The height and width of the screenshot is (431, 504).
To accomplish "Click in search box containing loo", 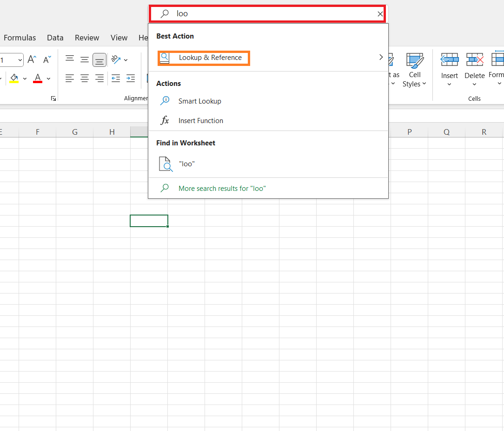I will pos(267,14).
